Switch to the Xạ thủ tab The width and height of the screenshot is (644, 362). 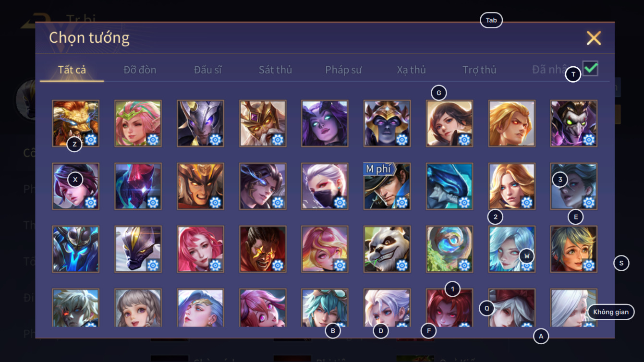point(412,70)
